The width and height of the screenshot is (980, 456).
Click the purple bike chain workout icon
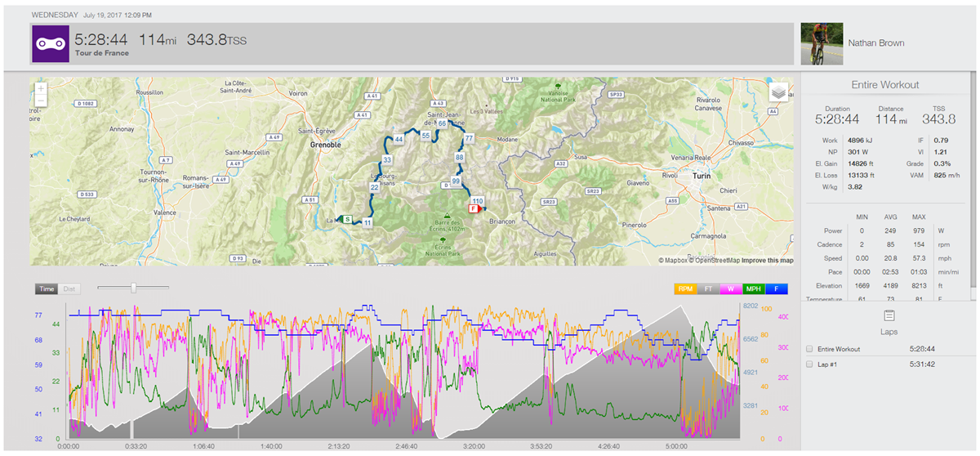[50, 43]
